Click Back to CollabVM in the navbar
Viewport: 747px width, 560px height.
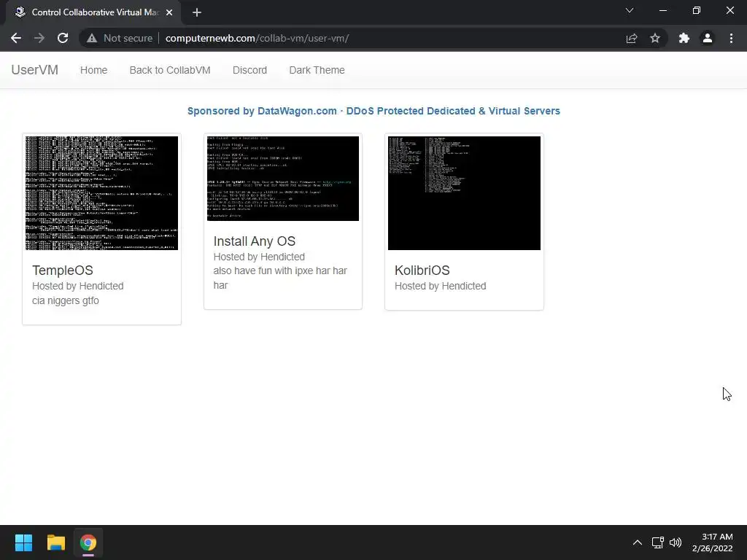pyautogui.click(x=170, y=70)
